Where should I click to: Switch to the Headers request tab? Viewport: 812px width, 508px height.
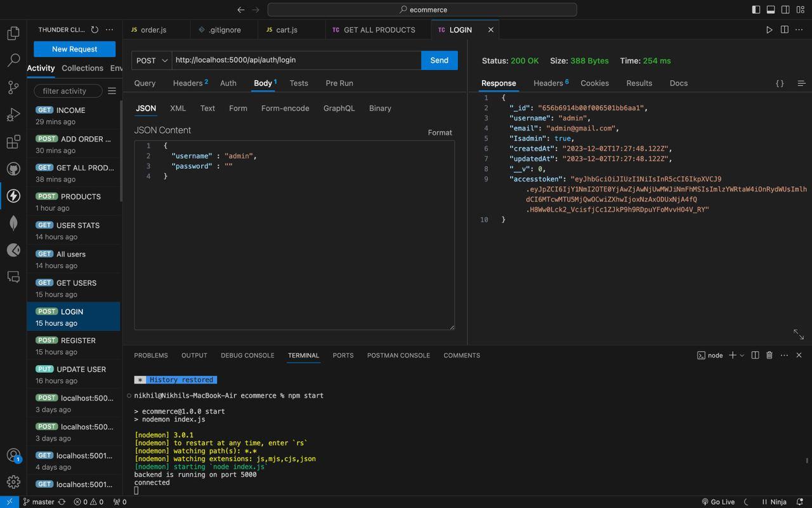190,83
